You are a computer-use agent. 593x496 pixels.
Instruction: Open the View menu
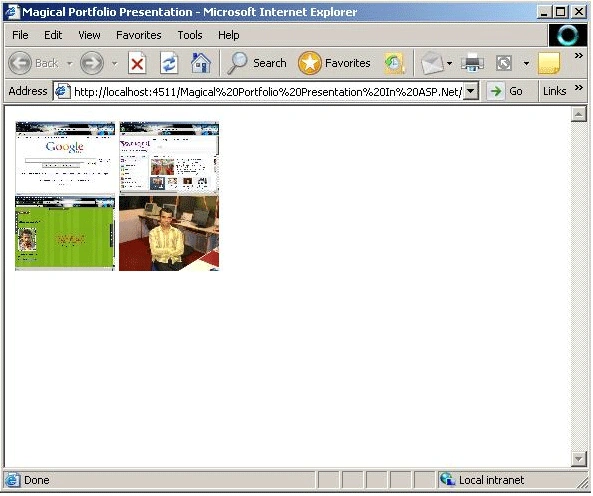point(89,35)
